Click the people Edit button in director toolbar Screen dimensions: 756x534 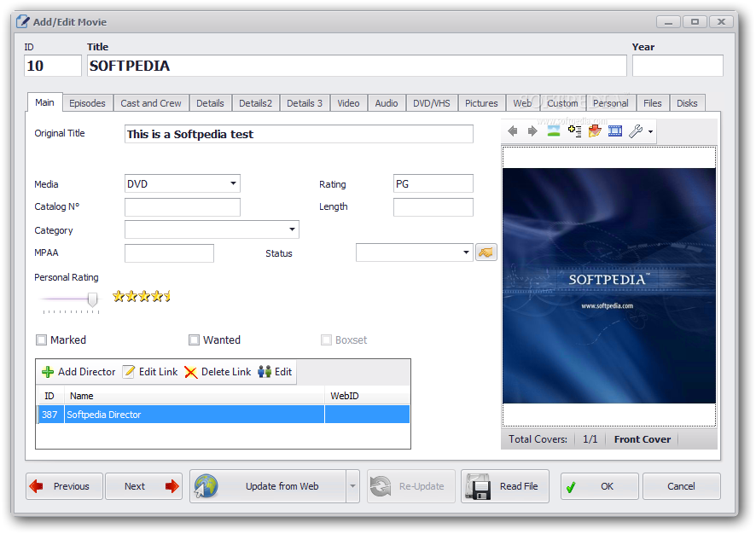tap(275, 372)
